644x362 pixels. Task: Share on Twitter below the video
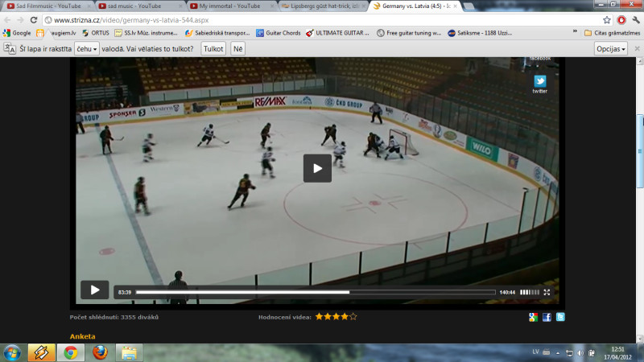(560, 317)
